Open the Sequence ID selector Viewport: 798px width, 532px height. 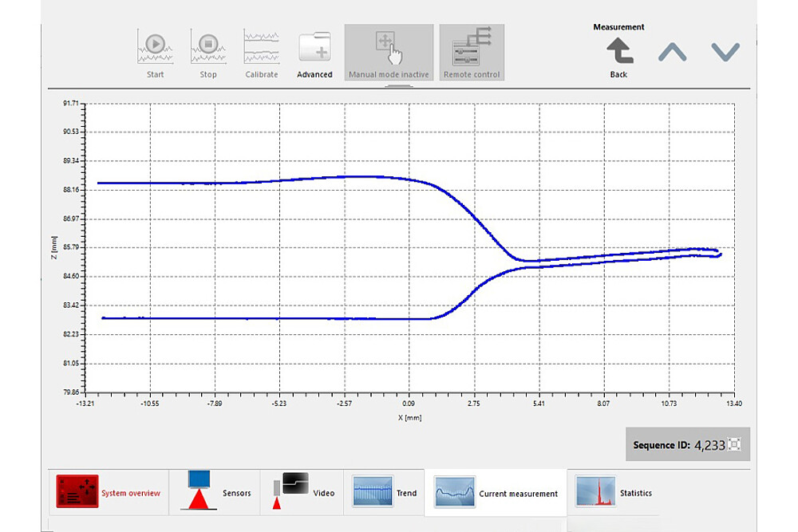coord(734,445)
